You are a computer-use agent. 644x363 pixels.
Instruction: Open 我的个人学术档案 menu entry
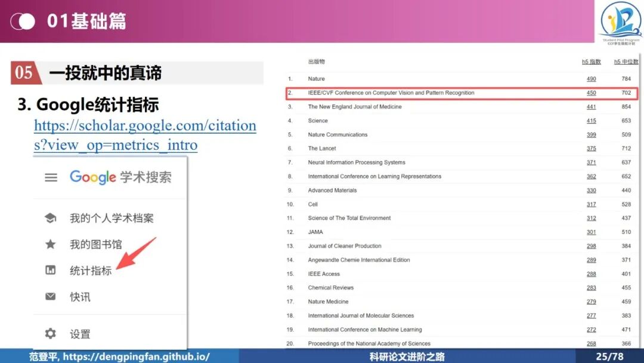coord(112,219)
